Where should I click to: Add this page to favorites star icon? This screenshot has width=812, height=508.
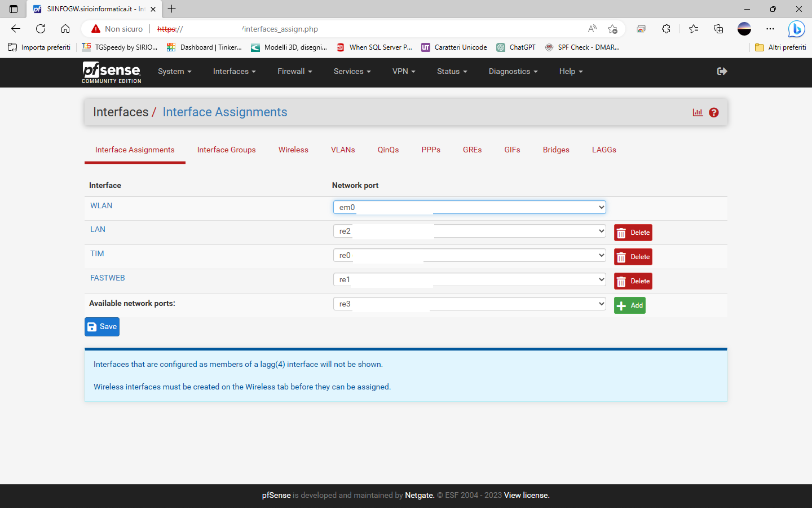[x=613, y=29]
